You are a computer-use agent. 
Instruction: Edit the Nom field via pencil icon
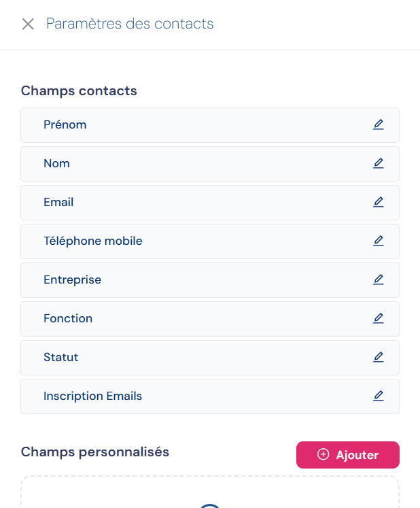(x=379, y=164)
